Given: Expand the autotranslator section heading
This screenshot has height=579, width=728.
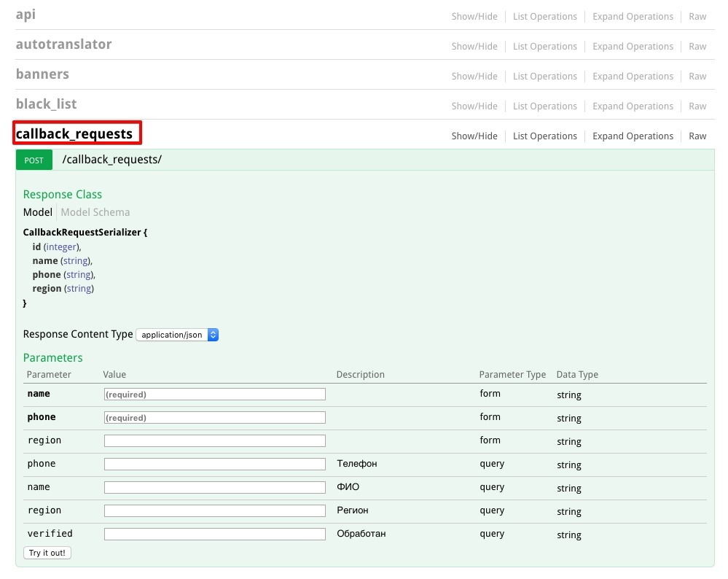Looking at the screenshot, I should [x=64, y=44].
